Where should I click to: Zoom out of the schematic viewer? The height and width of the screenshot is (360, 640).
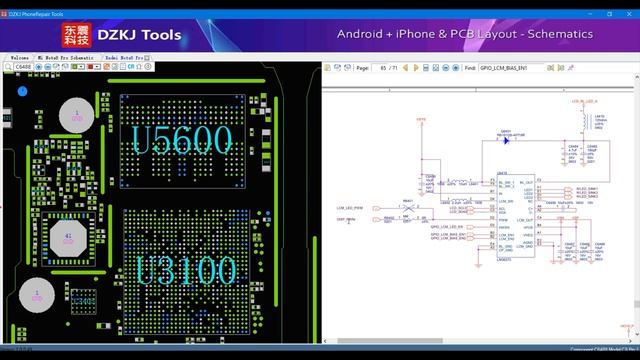(446, 68)
